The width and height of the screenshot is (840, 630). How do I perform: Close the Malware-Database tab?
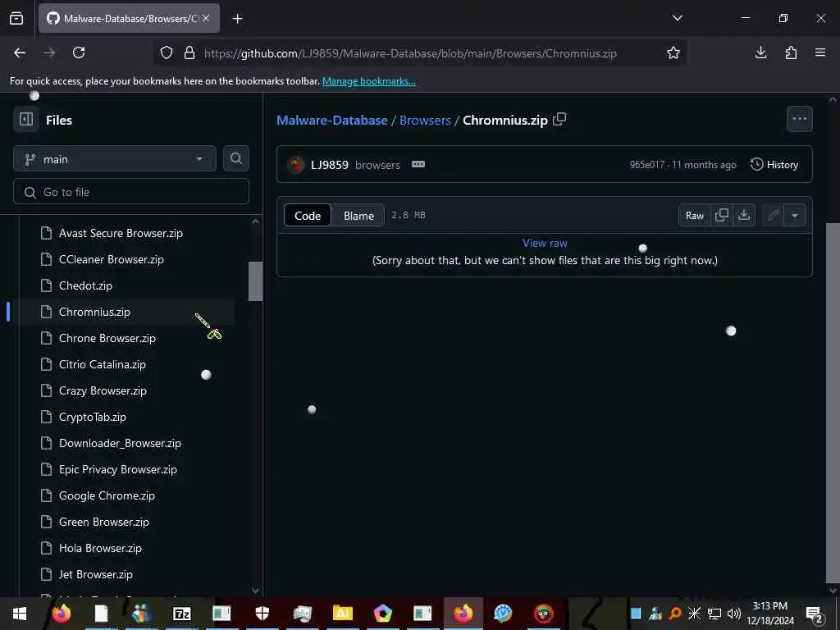coord(206,18)
